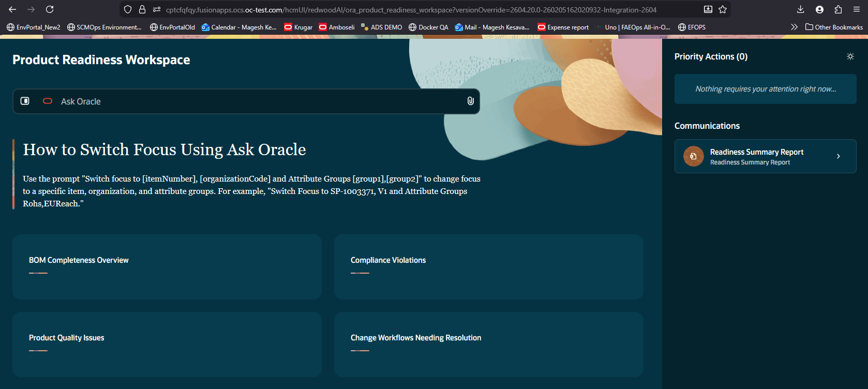868x389 pixels.
Task: Open the browser hamburger menu
Action: (x=857, y=9)
